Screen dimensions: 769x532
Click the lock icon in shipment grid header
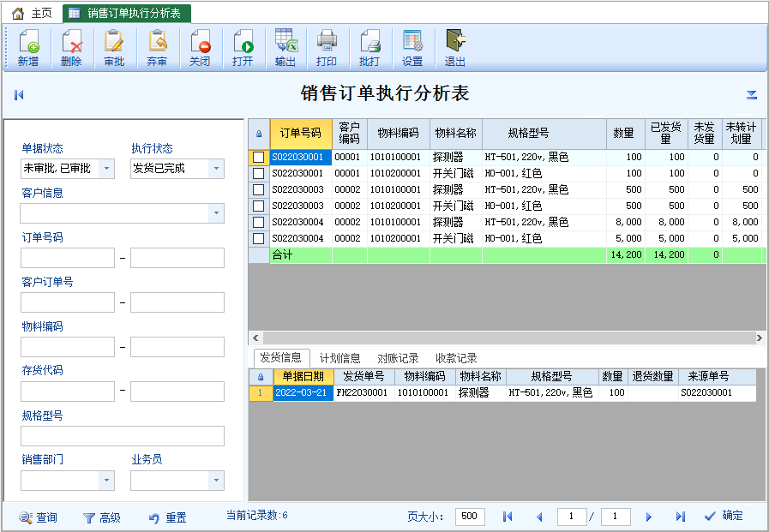261,377
